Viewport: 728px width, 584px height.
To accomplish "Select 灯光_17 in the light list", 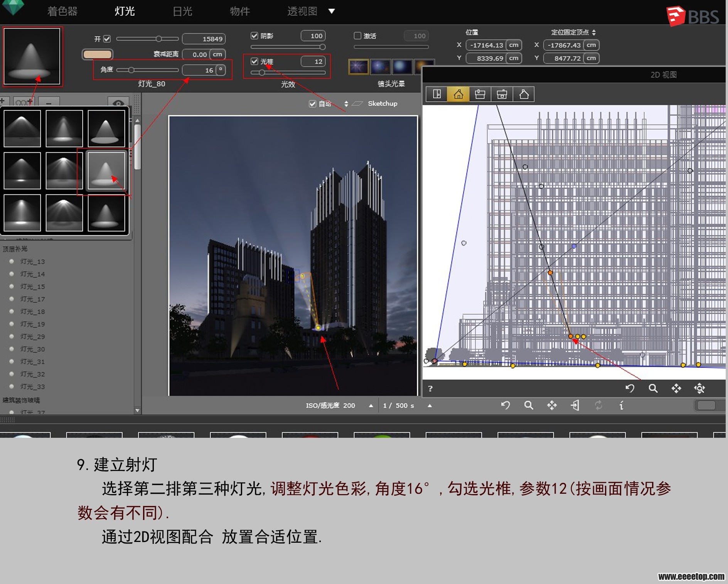I will 32,299.
